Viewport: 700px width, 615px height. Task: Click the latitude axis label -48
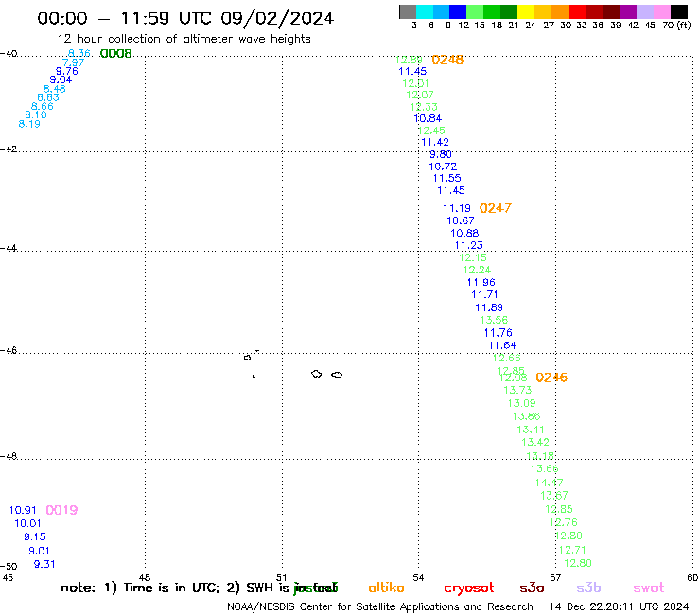[x=9, y=456]
